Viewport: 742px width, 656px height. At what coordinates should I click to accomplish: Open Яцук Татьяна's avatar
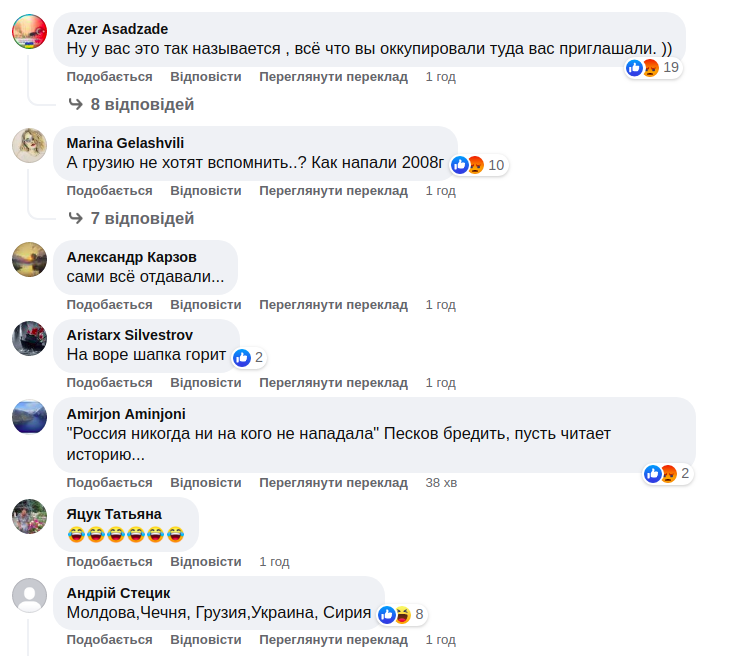[30, 517]
